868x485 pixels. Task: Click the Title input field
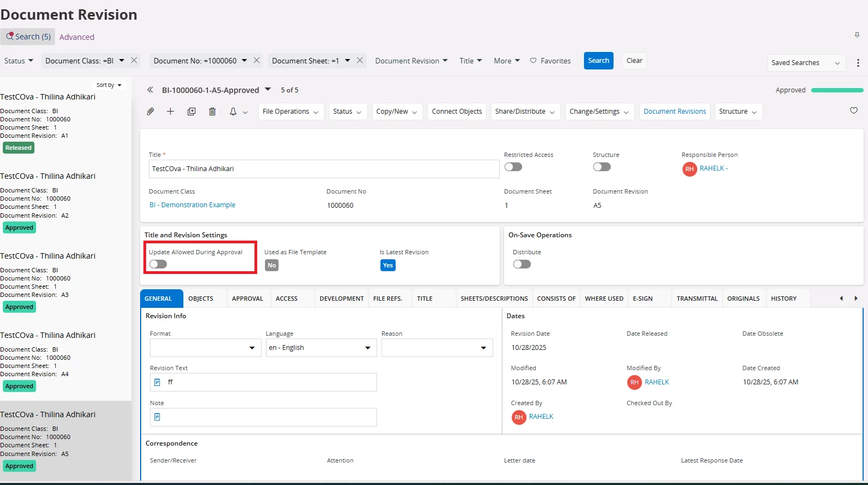click(323, 169)
